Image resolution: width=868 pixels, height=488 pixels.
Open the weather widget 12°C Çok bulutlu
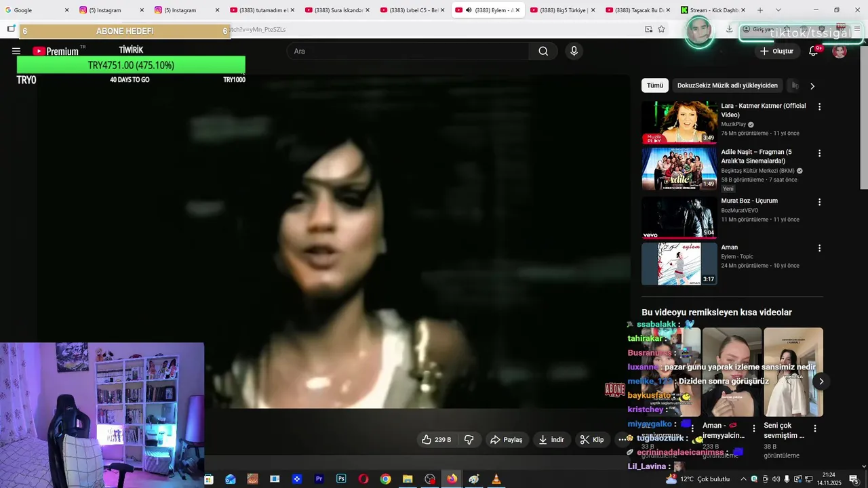[x=697, y=479]
